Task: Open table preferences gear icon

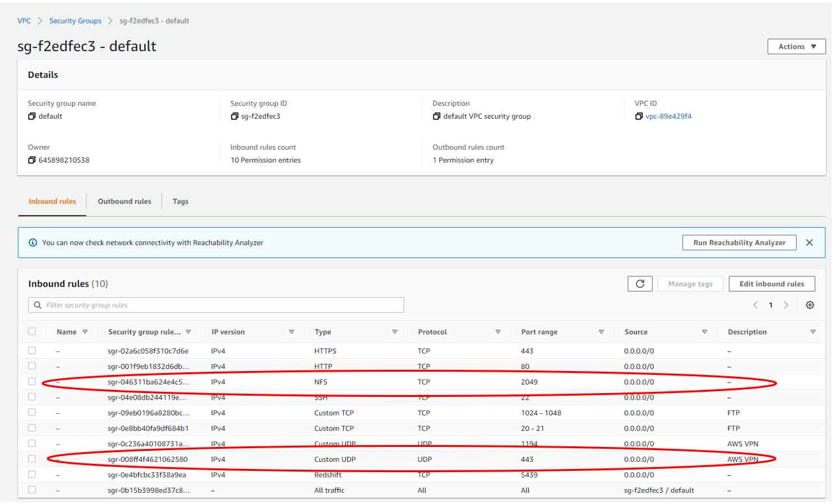Action: [810, 305]
